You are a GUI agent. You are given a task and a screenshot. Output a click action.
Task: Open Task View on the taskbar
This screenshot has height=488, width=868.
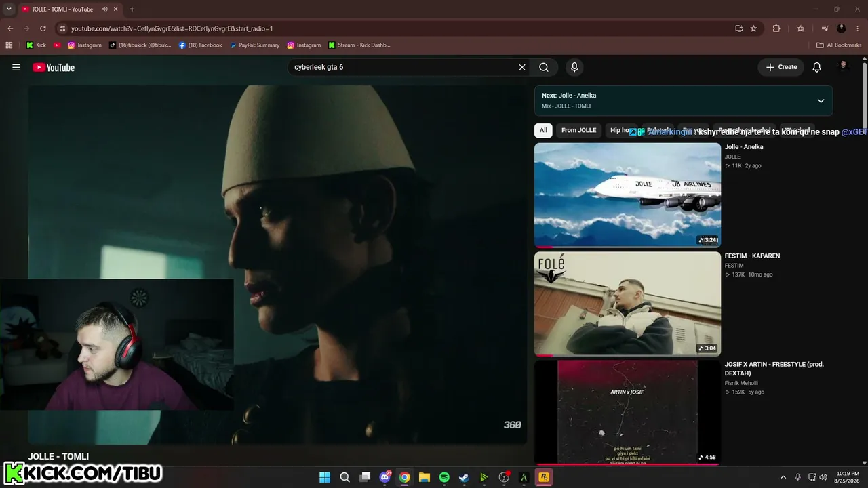coord(365,477)
